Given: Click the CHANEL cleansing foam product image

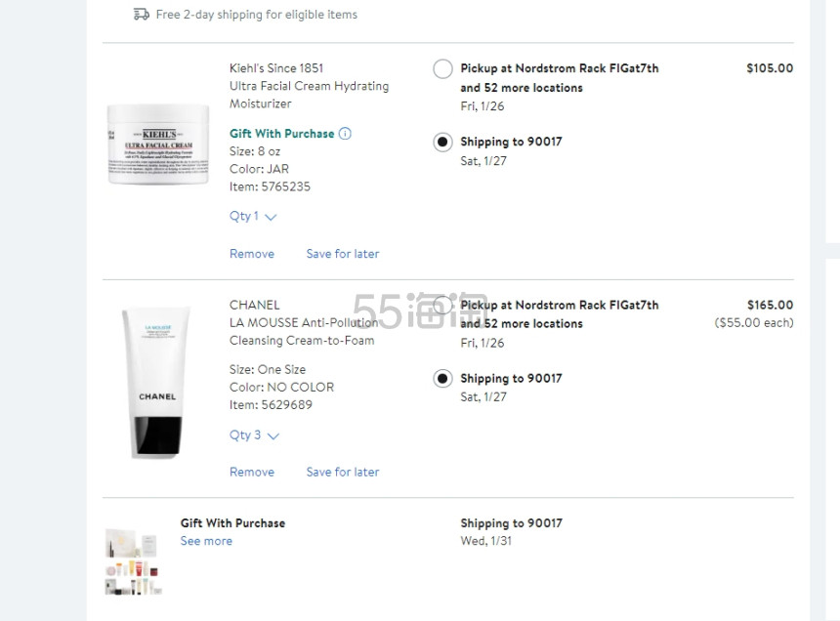Looking at the screenshot, I should (154, 381).
